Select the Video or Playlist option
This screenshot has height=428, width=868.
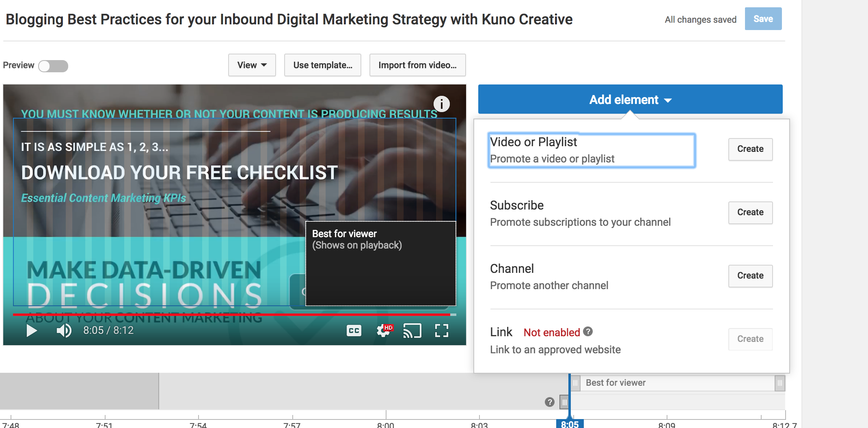click(x=592, y=150)
